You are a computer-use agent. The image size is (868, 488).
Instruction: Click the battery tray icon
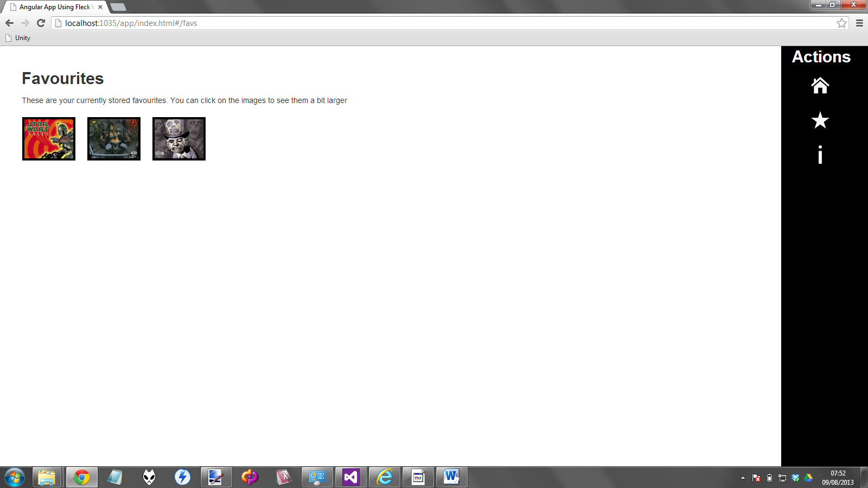pos(769,478)
